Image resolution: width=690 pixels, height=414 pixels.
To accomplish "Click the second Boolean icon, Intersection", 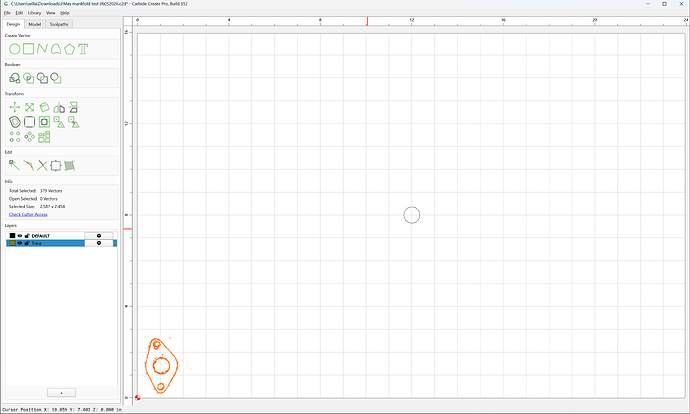I will (29, 78).
